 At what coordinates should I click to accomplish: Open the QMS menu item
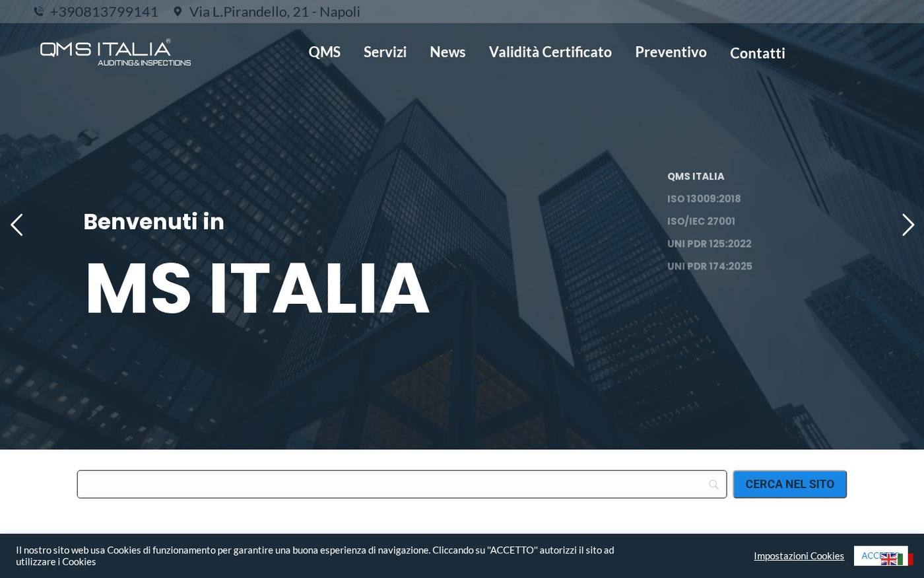325,52
